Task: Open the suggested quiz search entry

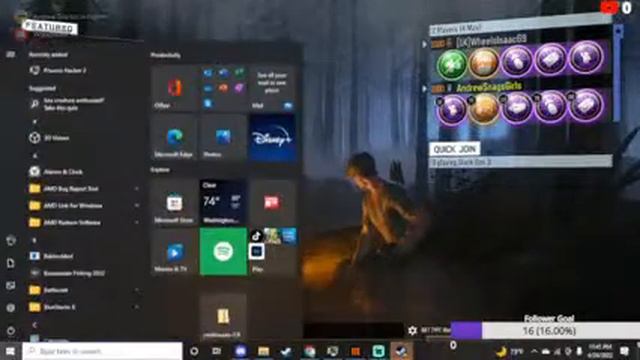Action: coord(84,104)
